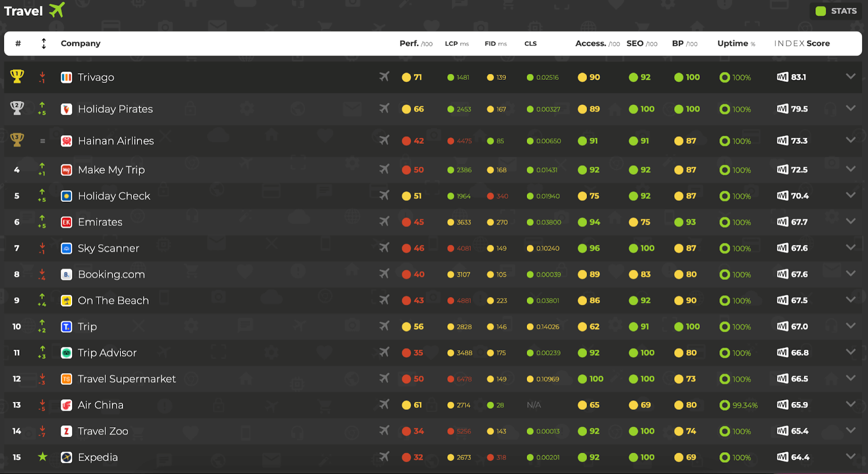Click the Trivago logo icon
The height and width of the screenshot is (474, 868).
click(66, 77)
